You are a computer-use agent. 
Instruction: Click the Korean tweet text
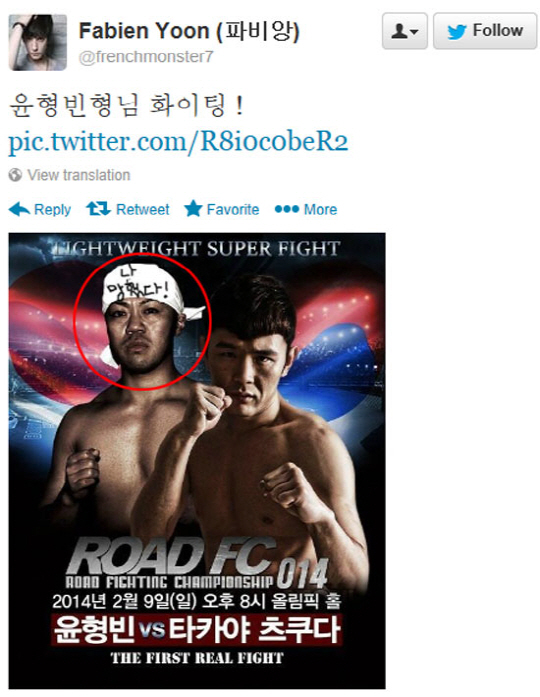pos(127,106)
